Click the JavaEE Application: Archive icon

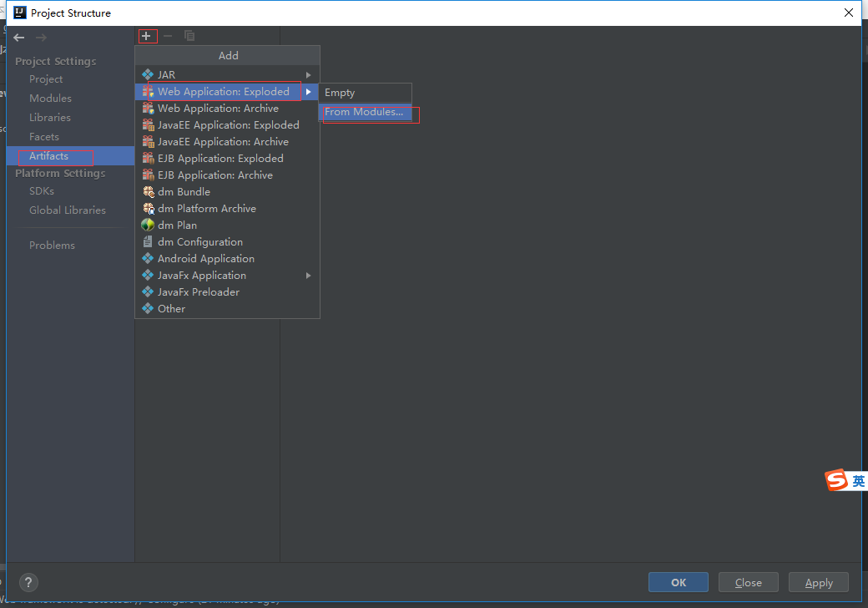148,142
